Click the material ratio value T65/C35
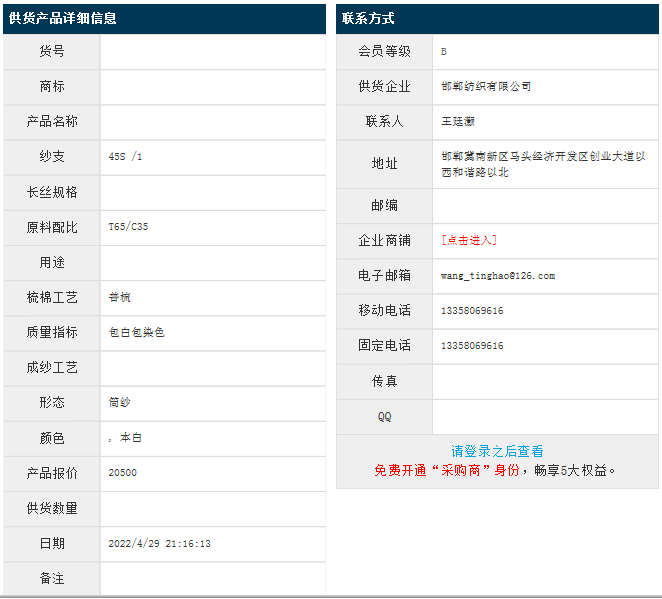The width and height of the screenshot is (662, 599). click(128, 227)
